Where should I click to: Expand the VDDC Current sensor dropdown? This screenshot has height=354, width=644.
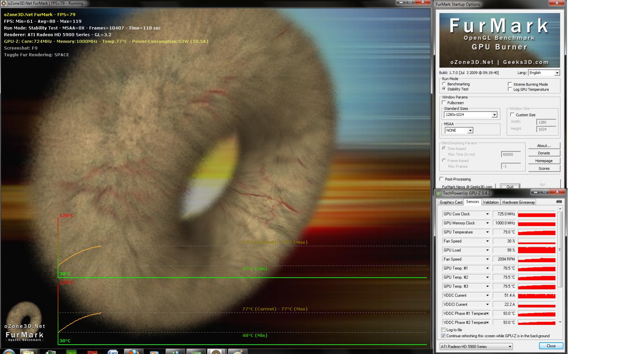click(466, 295)
